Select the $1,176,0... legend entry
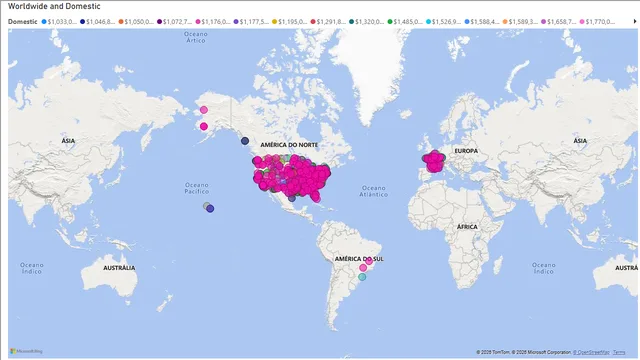The height and width of the screenshot is (360, 640). [x=213, y=22]
